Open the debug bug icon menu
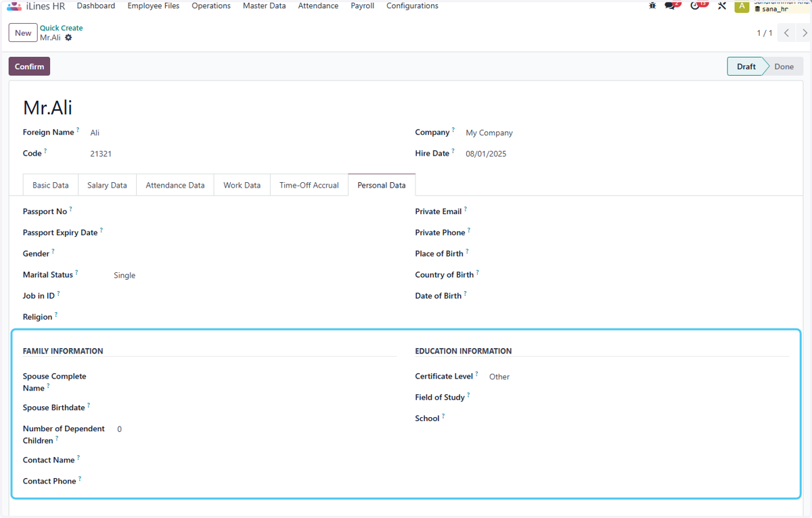The height and width of the screenshot is (518, 812). [x=652, y=5]
